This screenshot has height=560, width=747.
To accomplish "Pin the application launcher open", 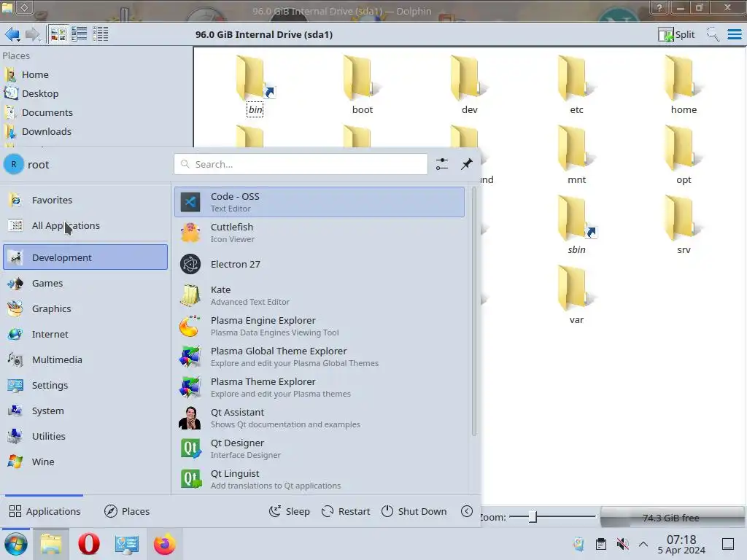I will pyautogui.click(x=466, y=164).
